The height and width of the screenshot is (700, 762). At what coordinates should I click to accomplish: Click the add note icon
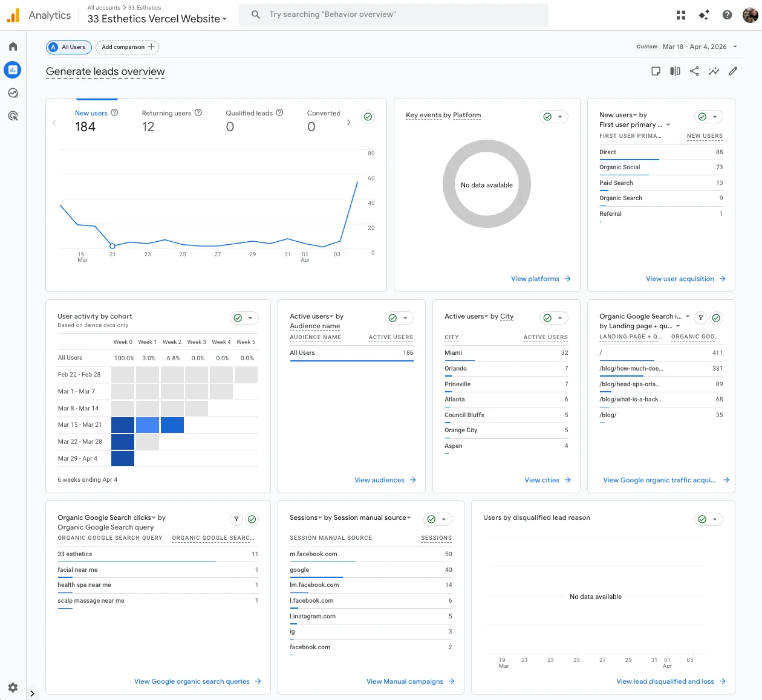click(656, 71)
